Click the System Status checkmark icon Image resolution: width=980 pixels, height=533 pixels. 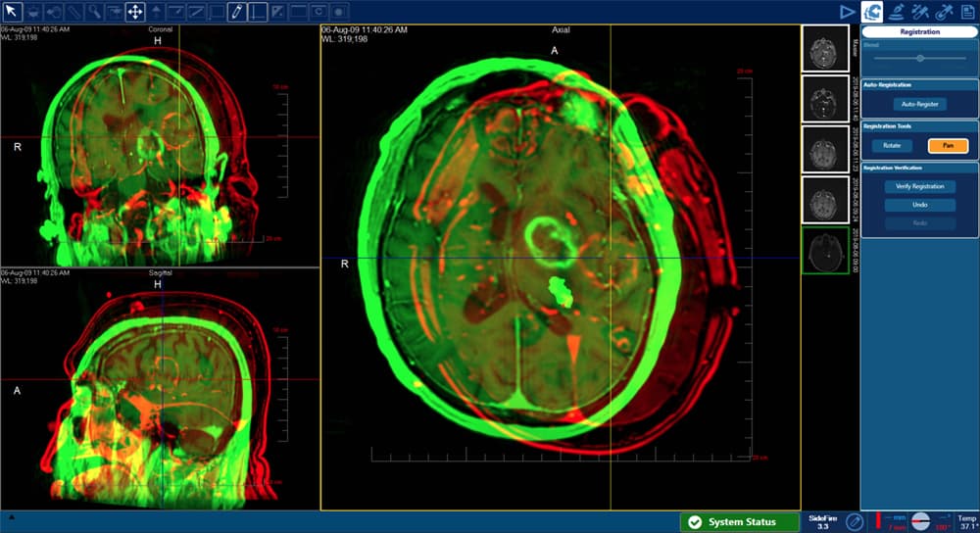tap(695, 522)
